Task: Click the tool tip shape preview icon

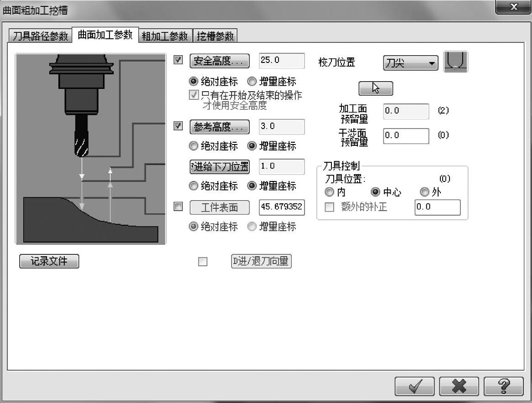Action: click(456, 62)
